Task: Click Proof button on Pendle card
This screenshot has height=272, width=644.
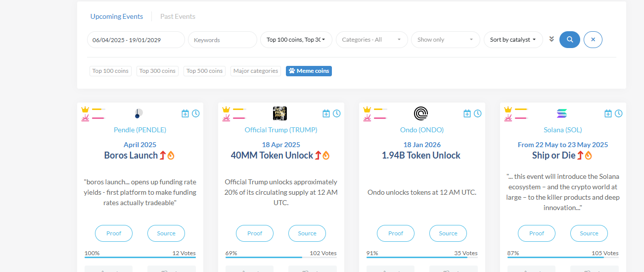Action: tap(114, 233)
